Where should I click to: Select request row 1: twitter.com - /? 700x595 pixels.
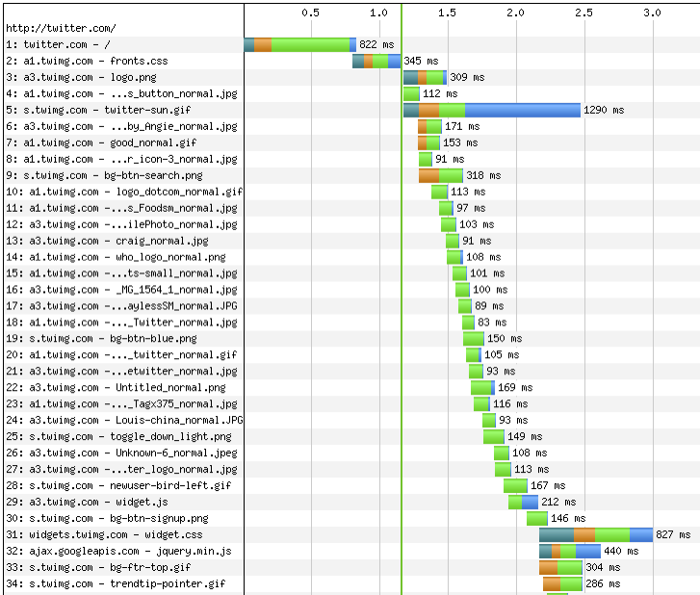tap(58, 44)
